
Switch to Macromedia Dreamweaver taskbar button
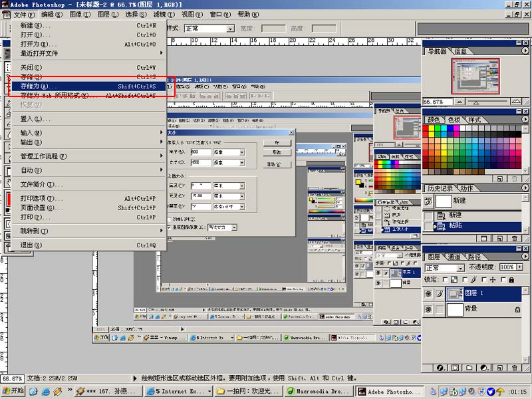coord(319,391)
